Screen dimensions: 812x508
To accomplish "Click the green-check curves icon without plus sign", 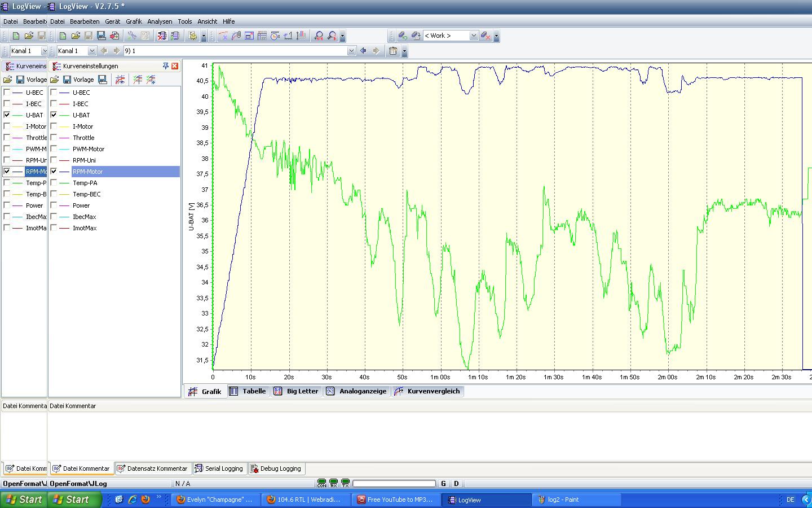I will [x=138, y=80].
